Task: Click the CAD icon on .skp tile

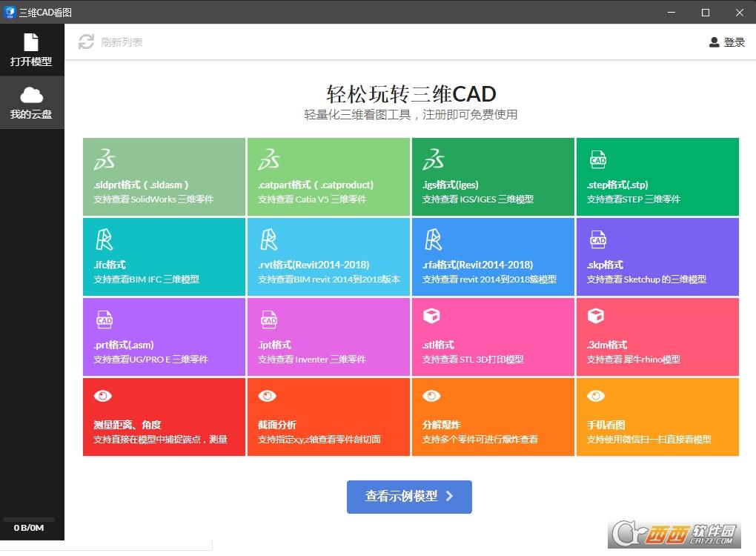Action: tap(598, 239)
